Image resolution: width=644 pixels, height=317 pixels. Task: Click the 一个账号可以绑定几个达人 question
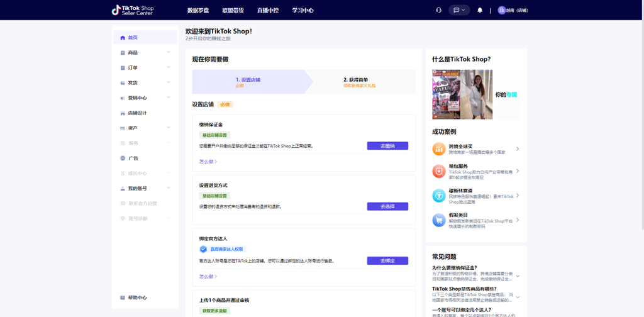462,309
